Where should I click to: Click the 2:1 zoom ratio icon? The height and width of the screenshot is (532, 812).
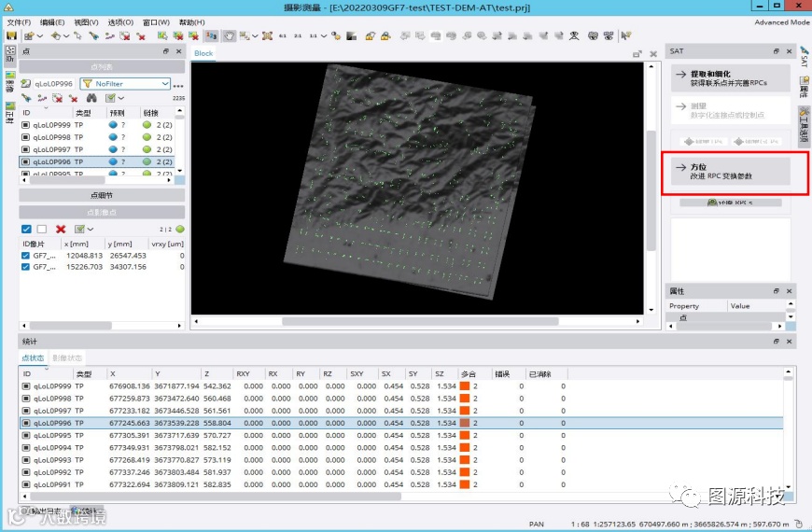297,35
